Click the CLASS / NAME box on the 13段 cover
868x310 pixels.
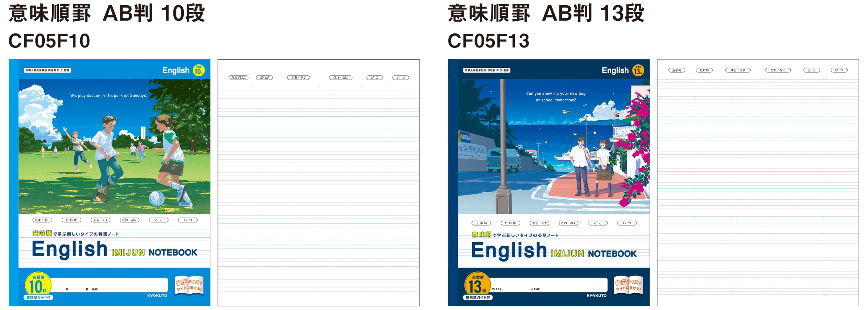(548, 285)
